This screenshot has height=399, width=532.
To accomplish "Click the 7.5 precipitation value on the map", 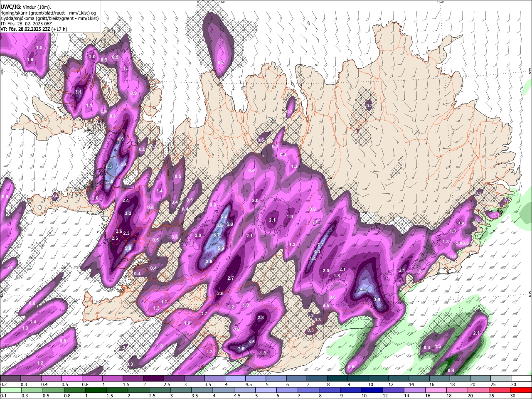I will 109,166.
